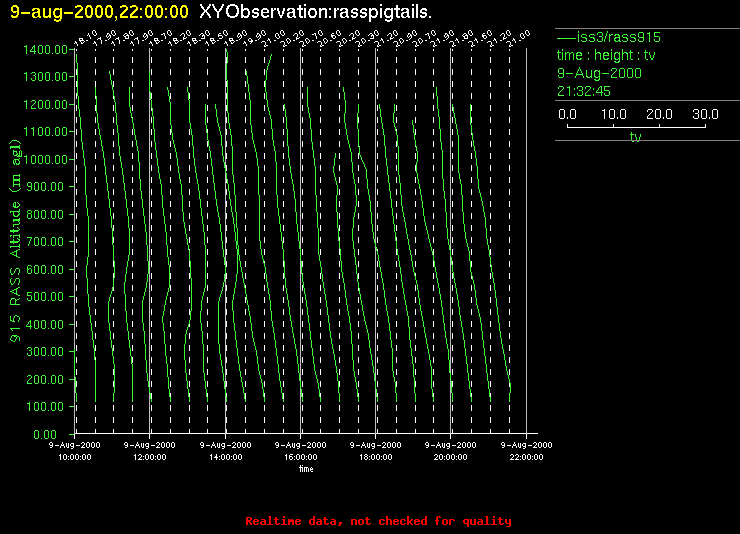The image size is (740, 534).
Task: Click the red realtime data quality warning
Action: (x=378, y=521)
